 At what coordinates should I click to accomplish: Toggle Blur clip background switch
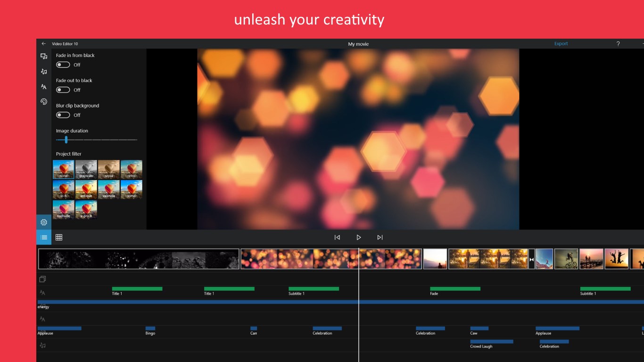tap(63, 115)
